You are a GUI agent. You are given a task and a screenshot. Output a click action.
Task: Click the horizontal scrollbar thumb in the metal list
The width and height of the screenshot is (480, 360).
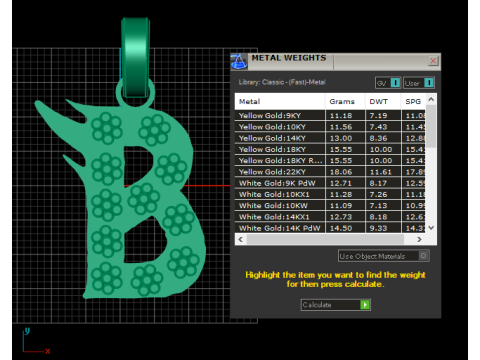tap(325, 239)
